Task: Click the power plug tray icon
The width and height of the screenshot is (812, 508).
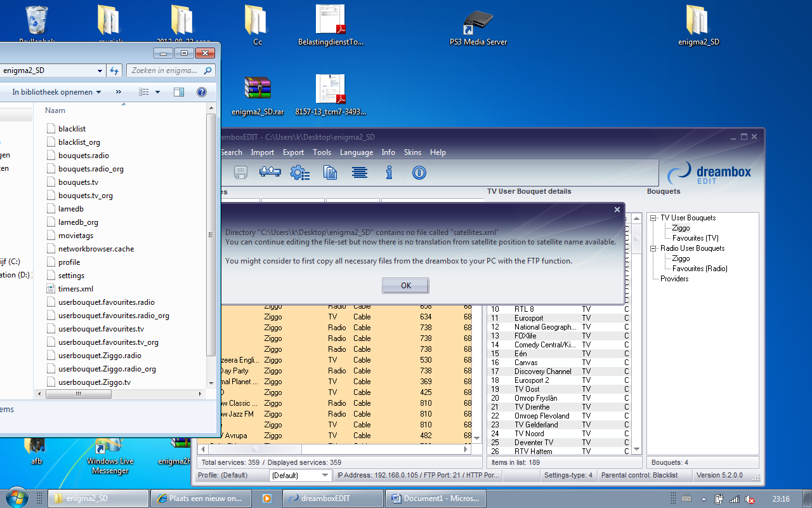Action: [x=719, y=498]
